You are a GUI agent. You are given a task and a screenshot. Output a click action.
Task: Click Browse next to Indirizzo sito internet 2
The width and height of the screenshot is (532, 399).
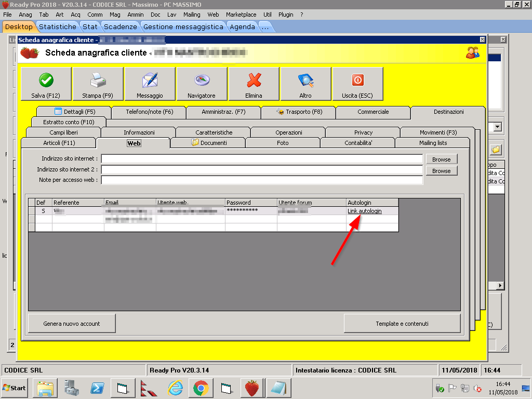click(442, 171)
